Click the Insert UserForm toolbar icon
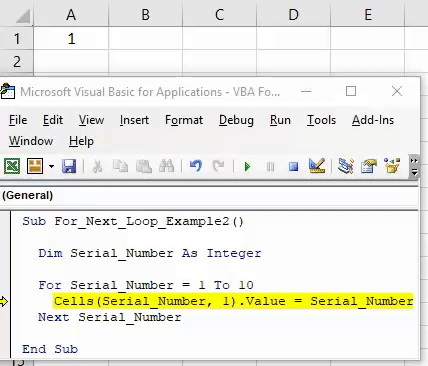428x366 pixels. pos(35,166)
